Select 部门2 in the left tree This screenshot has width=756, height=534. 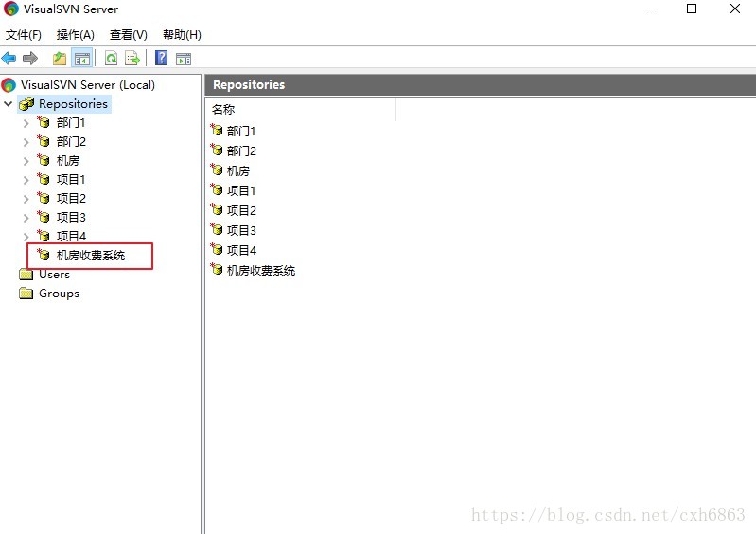[71, 141]
